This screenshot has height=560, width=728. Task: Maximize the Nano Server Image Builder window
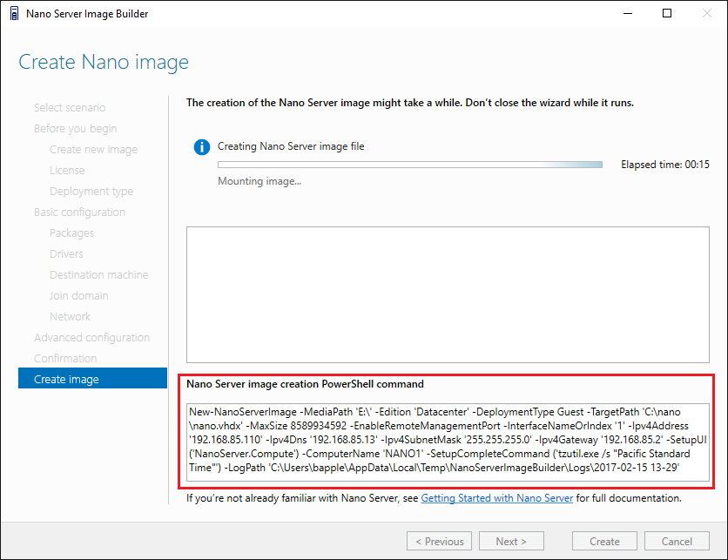667,13
